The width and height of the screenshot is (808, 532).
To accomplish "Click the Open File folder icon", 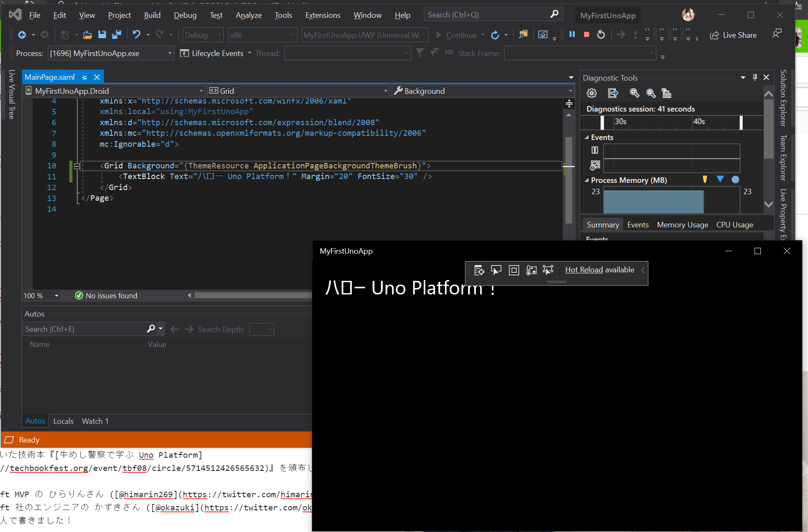I will tap(87, 35).
